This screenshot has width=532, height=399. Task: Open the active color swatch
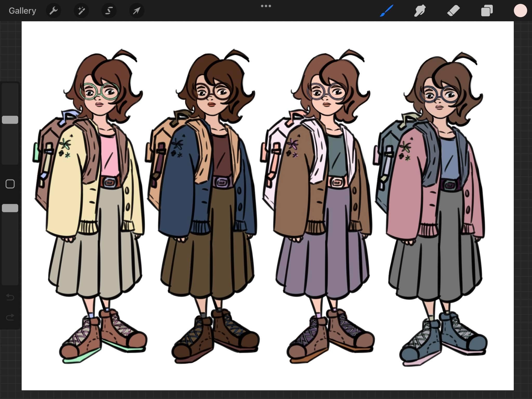(520, 11)
